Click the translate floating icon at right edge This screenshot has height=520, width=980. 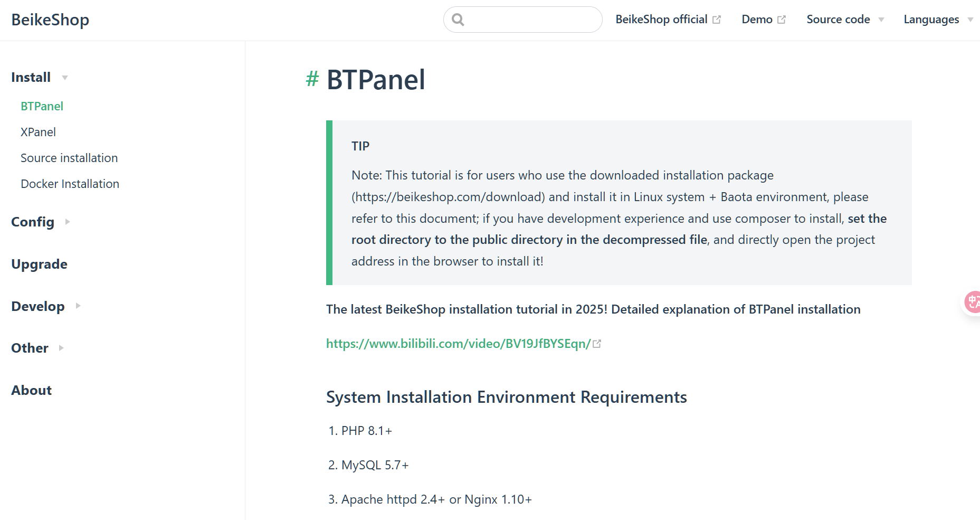[972, 302]
